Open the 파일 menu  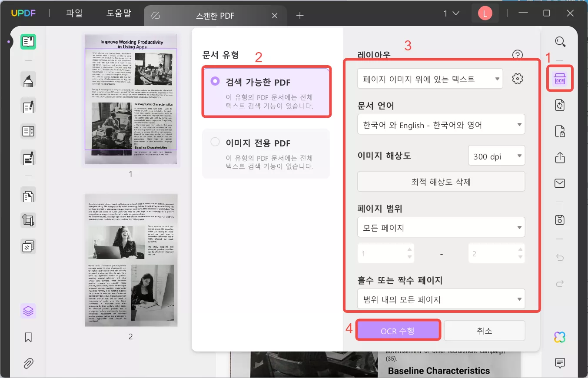(73, 13)
